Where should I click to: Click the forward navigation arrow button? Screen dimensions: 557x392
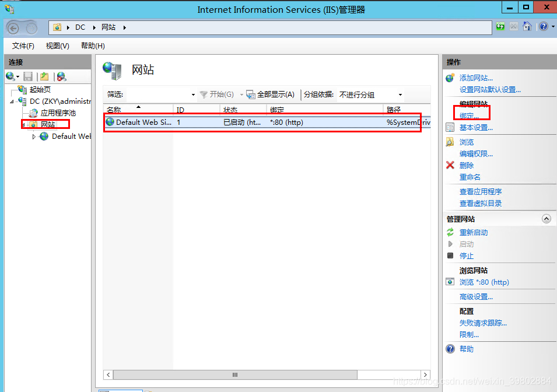(31, 28)
